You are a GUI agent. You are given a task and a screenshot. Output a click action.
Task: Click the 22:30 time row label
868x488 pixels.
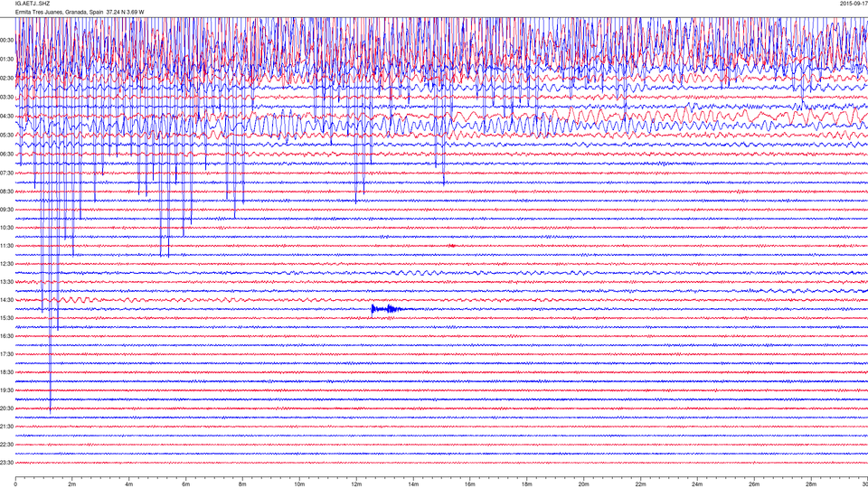pos(6,445)
